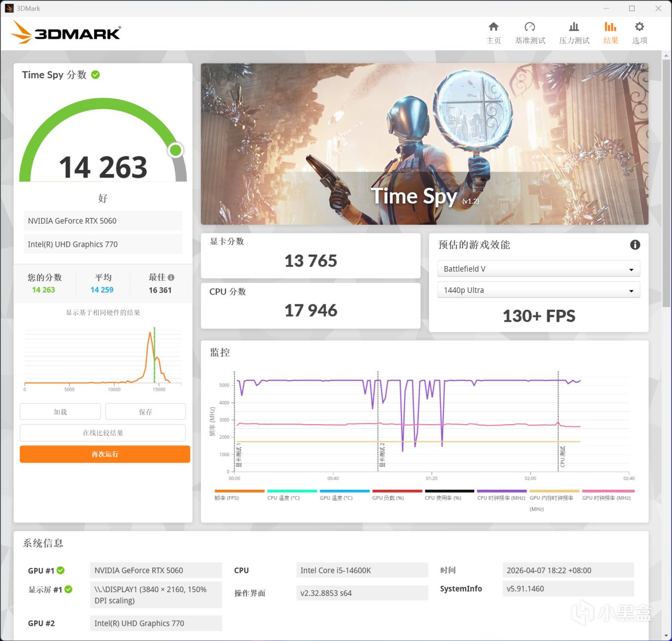
Task: Go to the 主页 home icon
Action: 493,27
